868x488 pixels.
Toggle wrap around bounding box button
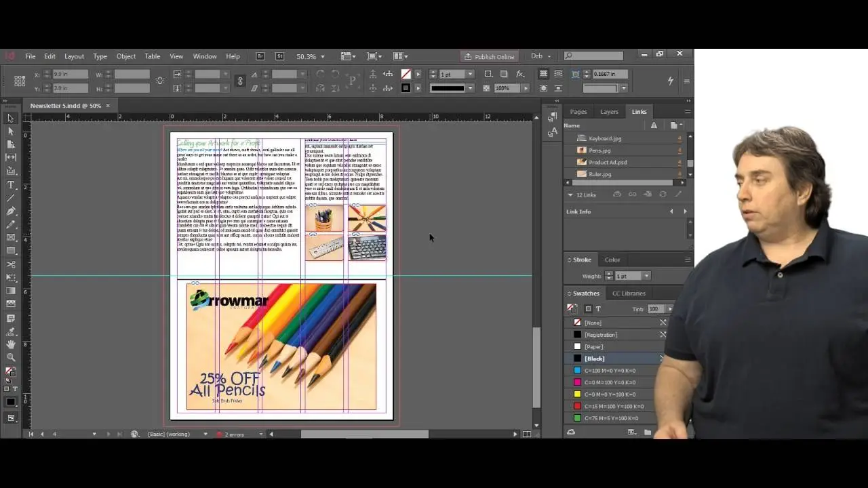558,74
